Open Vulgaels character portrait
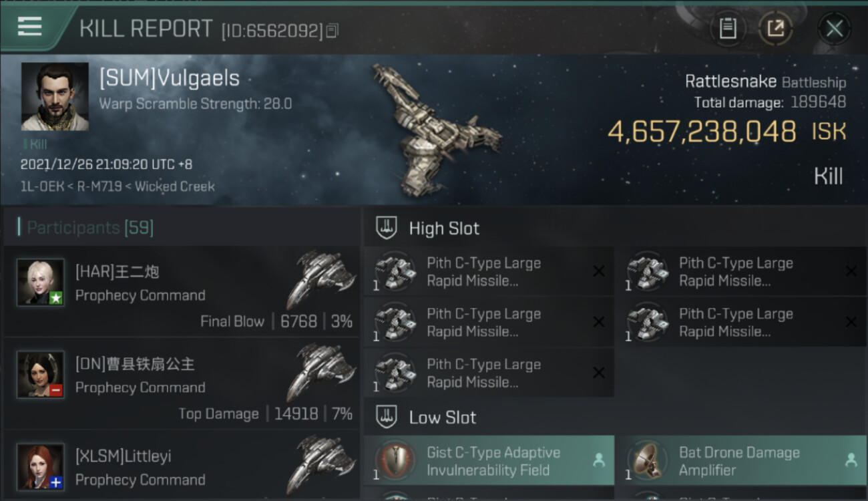 [55, 96]
